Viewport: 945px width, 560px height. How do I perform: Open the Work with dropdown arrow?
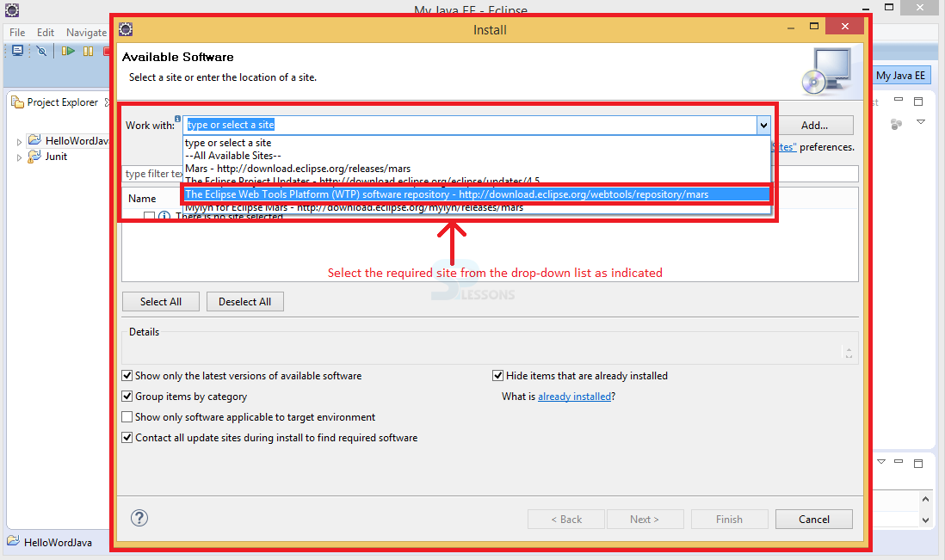(763, 126)
